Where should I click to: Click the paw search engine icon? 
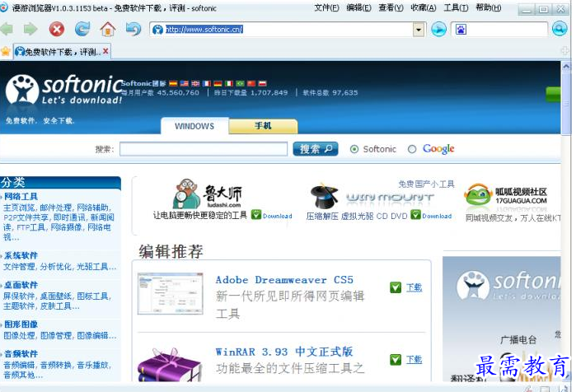(x=461, y=29)
